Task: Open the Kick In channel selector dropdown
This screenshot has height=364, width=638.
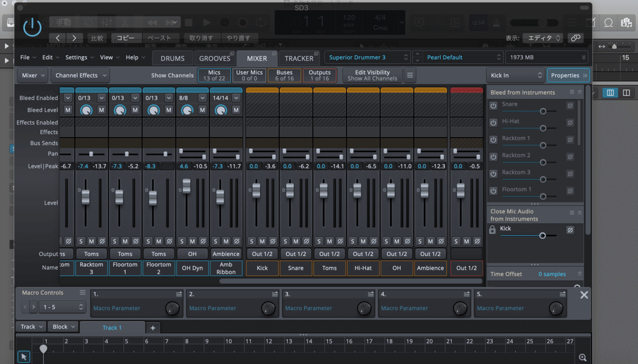Action: pyautogui.click(x=514, y=75)
